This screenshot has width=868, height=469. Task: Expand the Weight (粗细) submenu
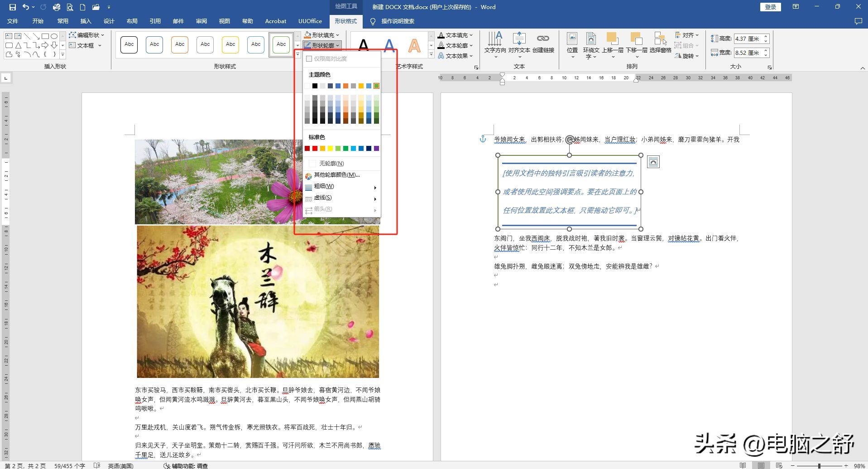[342, 186]
